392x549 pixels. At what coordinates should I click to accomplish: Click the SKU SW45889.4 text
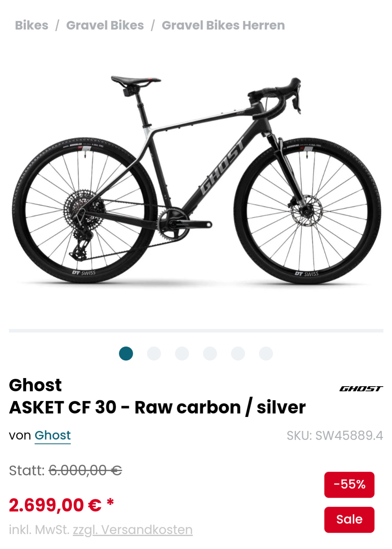pos(335,435)
